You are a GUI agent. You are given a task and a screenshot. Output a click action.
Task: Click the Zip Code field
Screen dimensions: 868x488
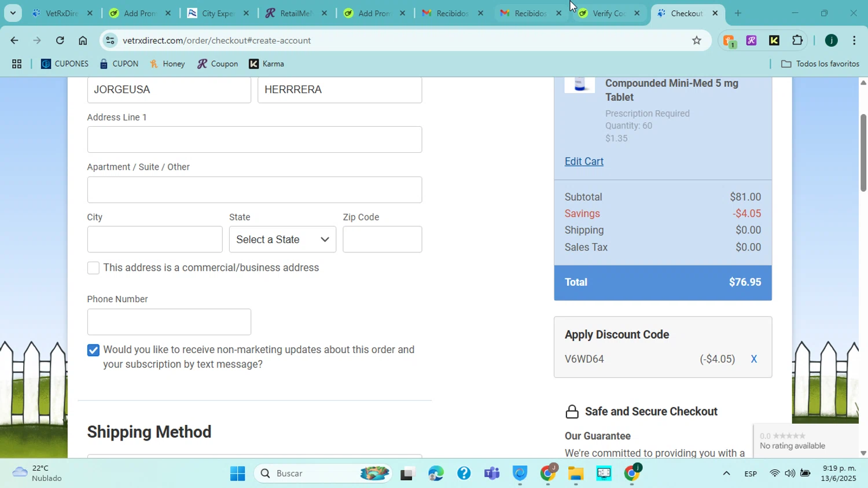382,240
